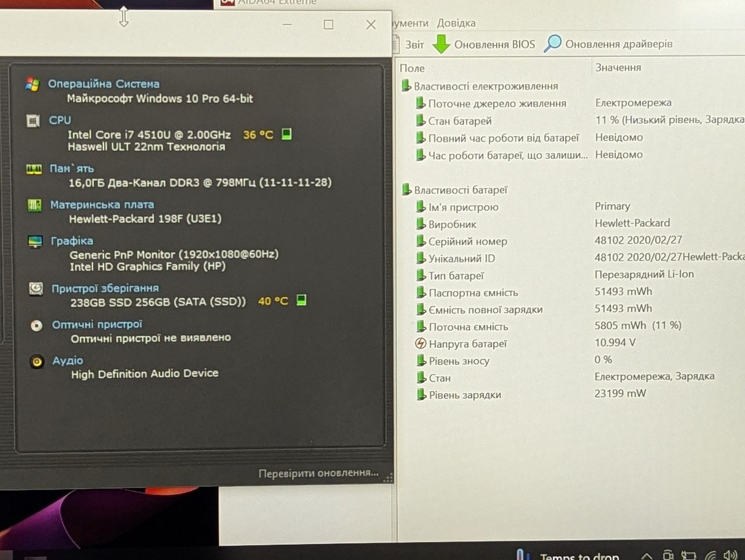The image size is (745, 560).
Task: Click the green indicator beside SSD 40 °C
Action: [x=301, y=300]
